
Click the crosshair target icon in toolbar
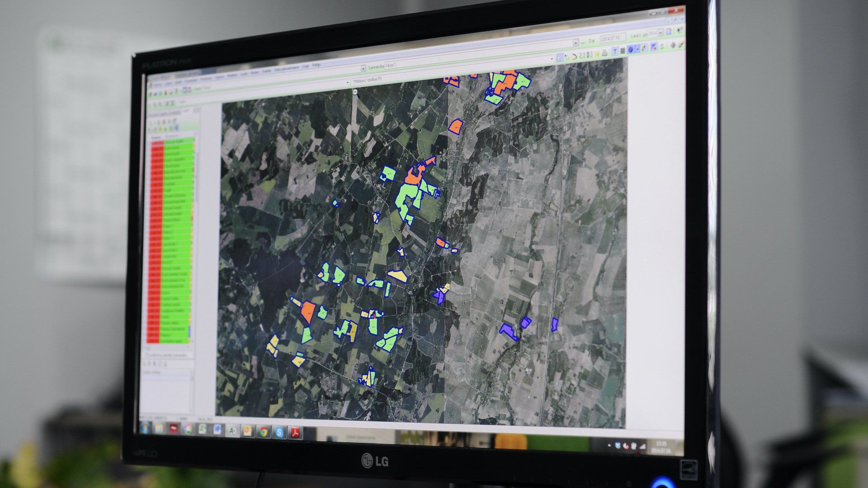673,45
